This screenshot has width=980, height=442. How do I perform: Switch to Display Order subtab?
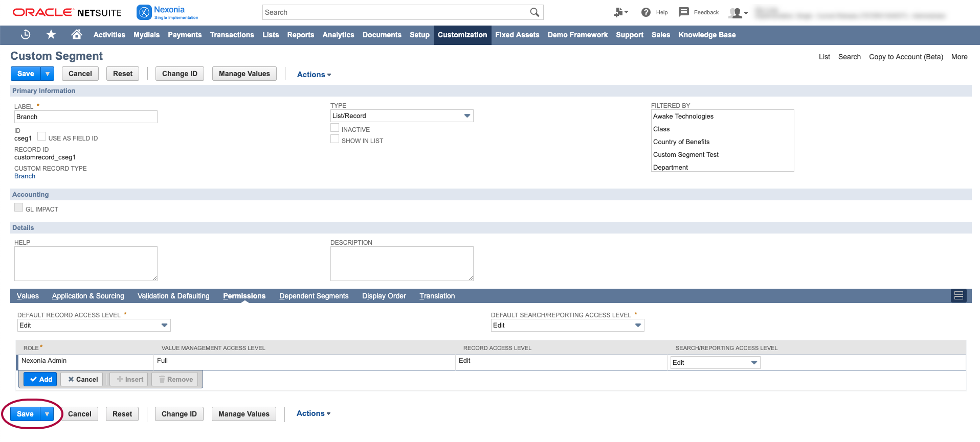(x=384, y=296)
